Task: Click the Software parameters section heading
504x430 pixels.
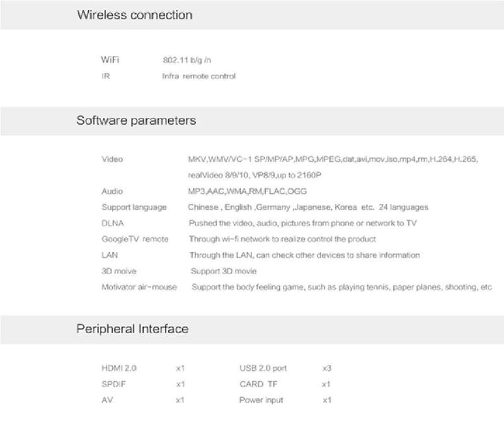Action: (x=136, y=120)
